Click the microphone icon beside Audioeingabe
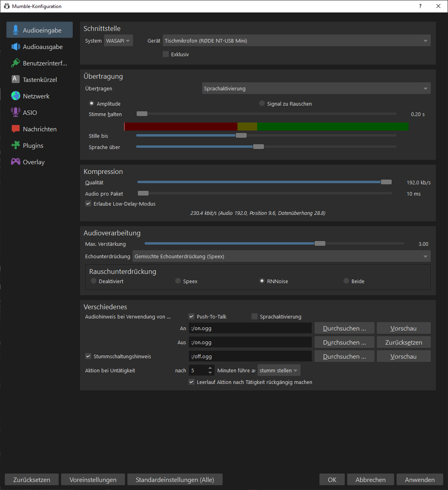The image size is (448, 490). point(16,30)
